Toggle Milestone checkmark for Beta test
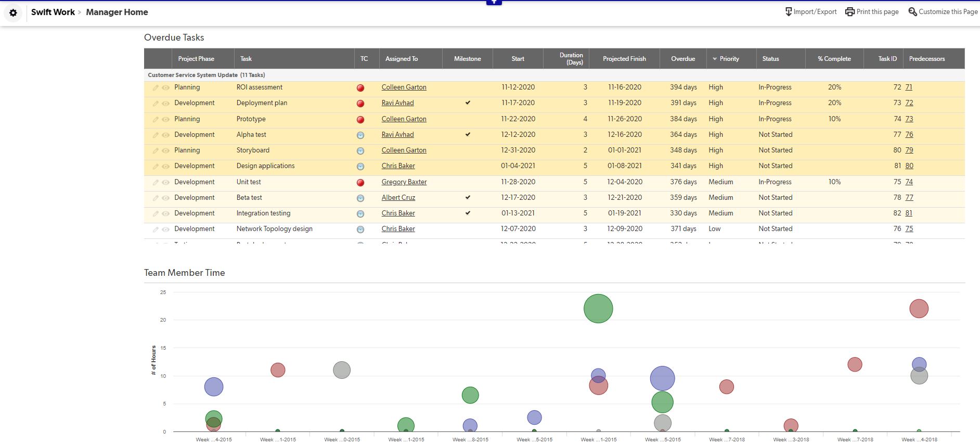The height and width of the screenshot is (445, 980). pos(468,197)
